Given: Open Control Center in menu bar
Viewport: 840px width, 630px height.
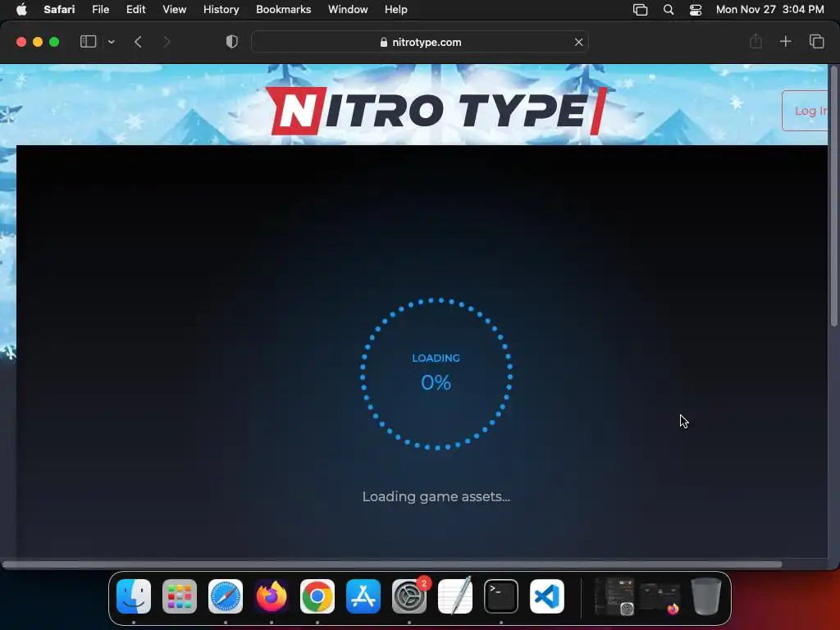Looking at the screenshot, I should [x=696, y=10].
